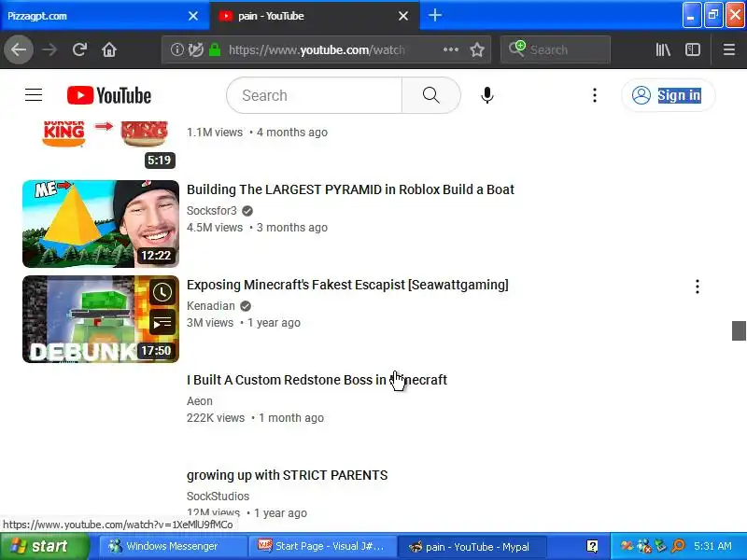The image size is (747, 560).
Task: Open YouTube settings three-dot menu
Action: point(594,95)
